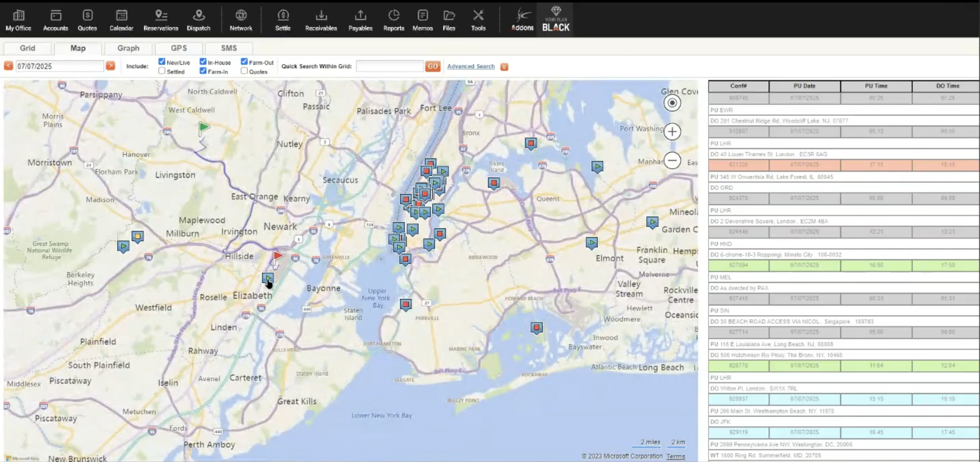
Task: Select the Reservations icon
Action: tap(161, 19)
